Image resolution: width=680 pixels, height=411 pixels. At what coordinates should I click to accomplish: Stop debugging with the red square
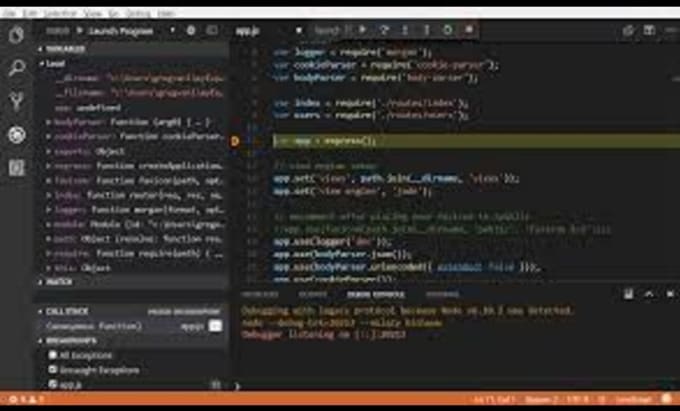point(469,30)
